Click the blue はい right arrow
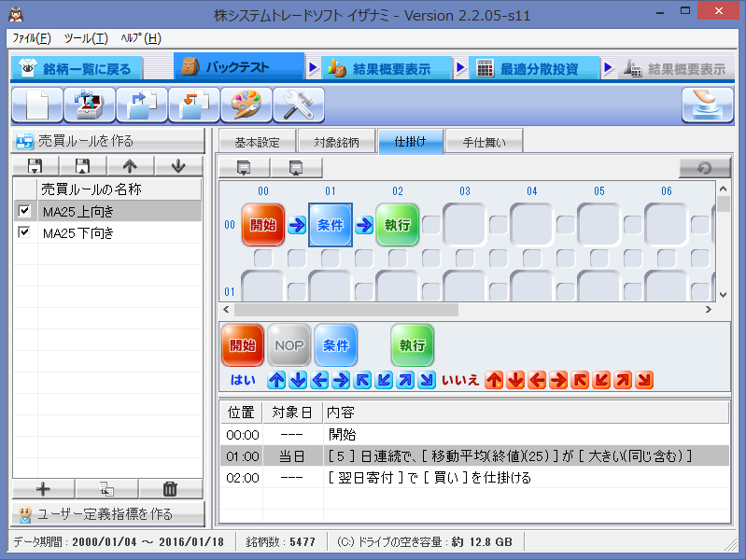746x560 pixels. click(x=341, y=380)
